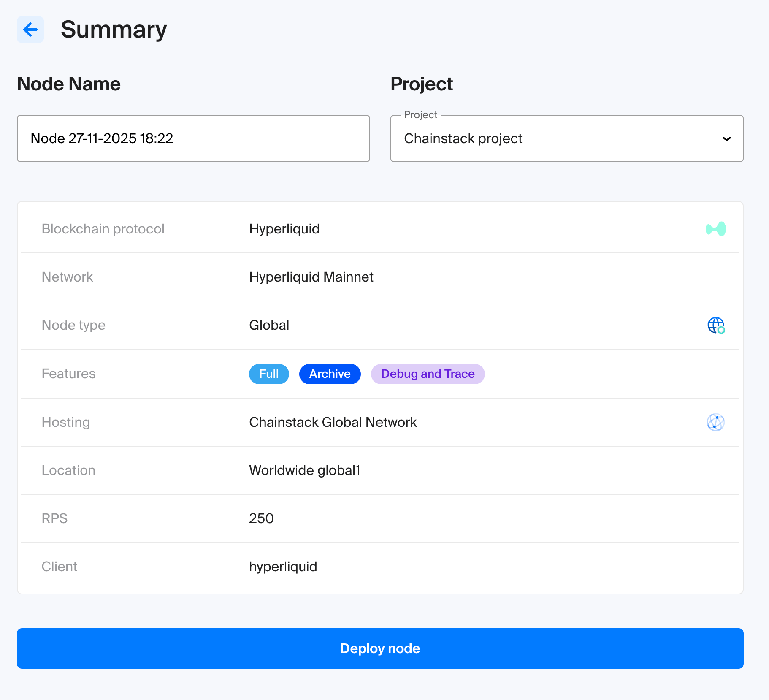Click the Blockchain protocol row label
Screen dimensions: 769x700
pos(103,229)
